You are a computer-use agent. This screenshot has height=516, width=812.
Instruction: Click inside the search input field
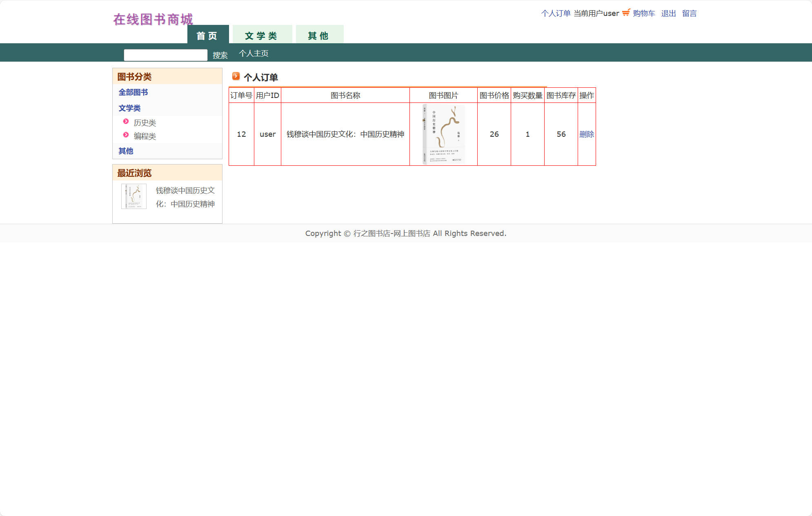pos(165,54)
